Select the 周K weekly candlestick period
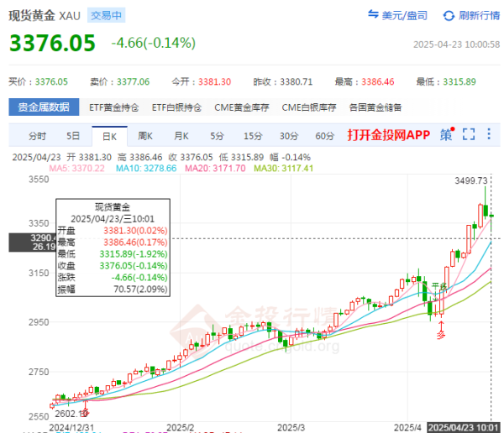The height and width of the screenshot is (433, 504). (144, 135)
